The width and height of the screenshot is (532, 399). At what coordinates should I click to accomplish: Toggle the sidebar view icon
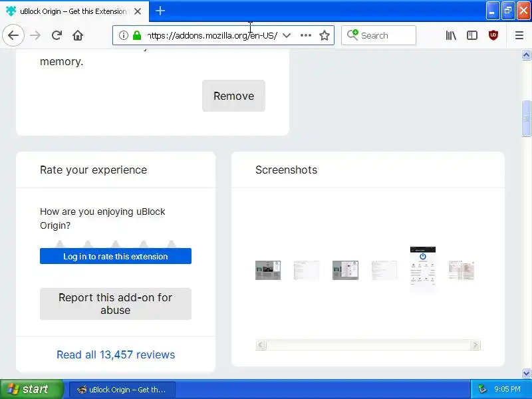point(472,35)
